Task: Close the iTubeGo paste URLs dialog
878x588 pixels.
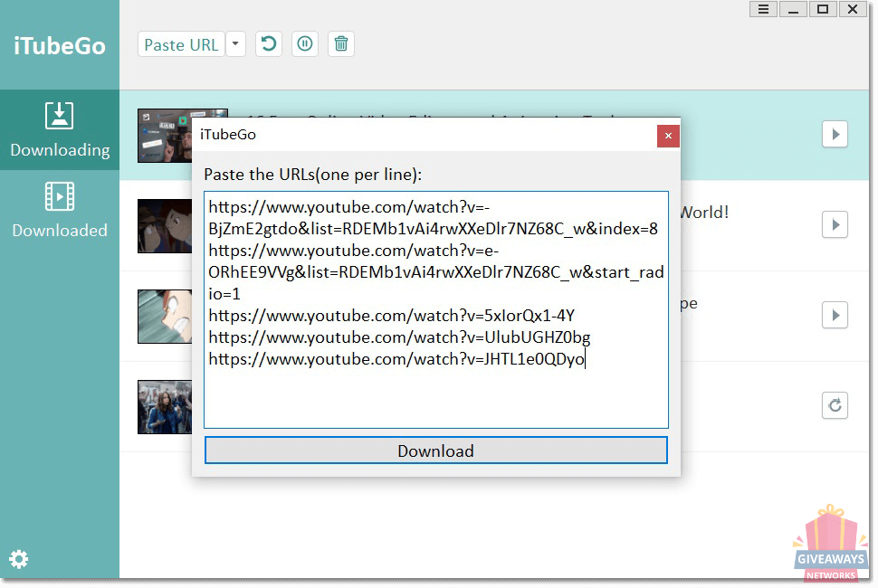Action: pyautogui.click(x=668, y=136)
